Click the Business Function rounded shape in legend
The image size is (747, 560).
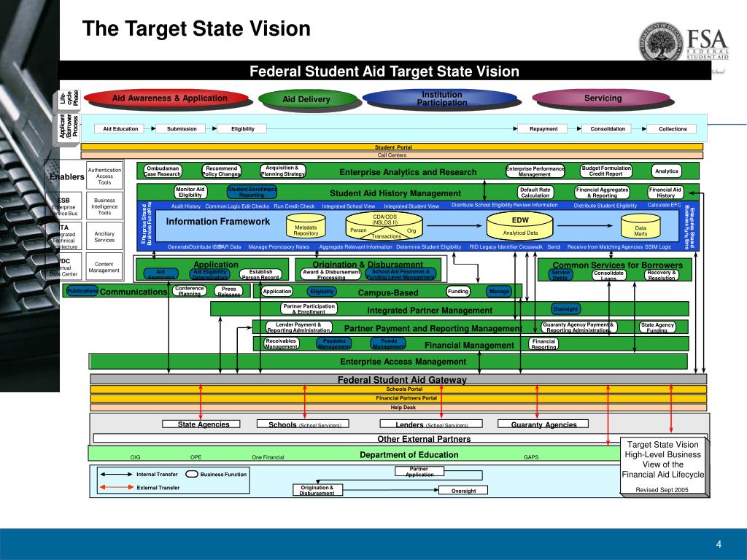click(192, 474)
